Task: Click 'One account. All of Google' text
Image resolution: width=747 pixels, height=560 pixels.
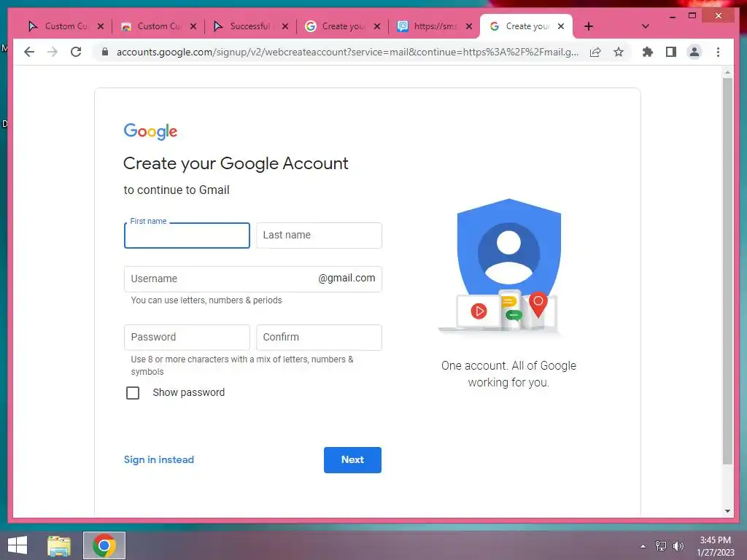Action: pyautogui.click(x=508, y=366)
